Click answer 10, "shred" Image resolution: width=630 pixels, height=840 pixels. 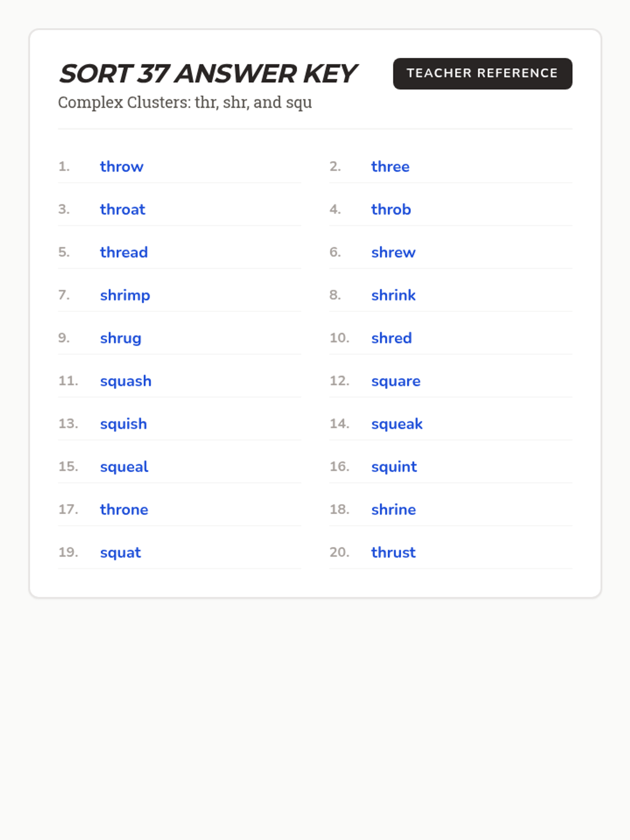click(x=391, y=338)
